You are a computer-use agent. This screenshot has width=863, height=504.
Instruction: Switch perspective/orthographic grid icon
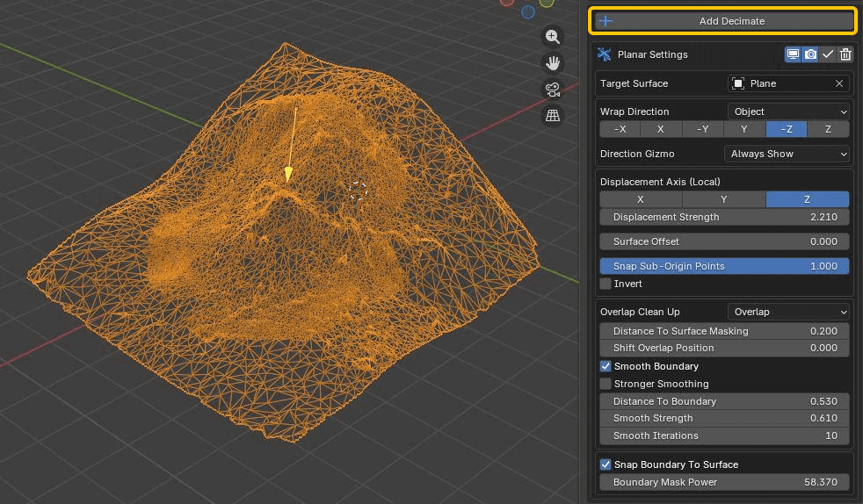[x=553, y=115]
